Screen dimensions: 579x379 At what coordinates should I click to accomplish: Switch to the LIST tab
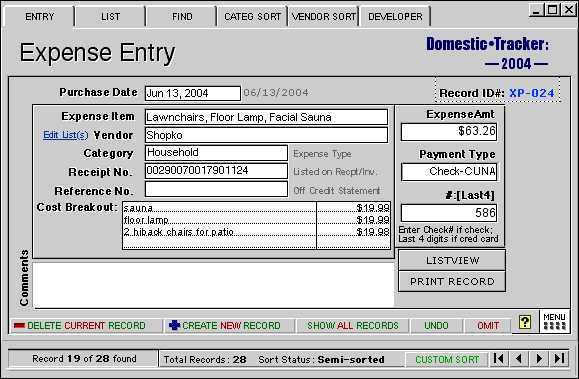click(110, 17)
